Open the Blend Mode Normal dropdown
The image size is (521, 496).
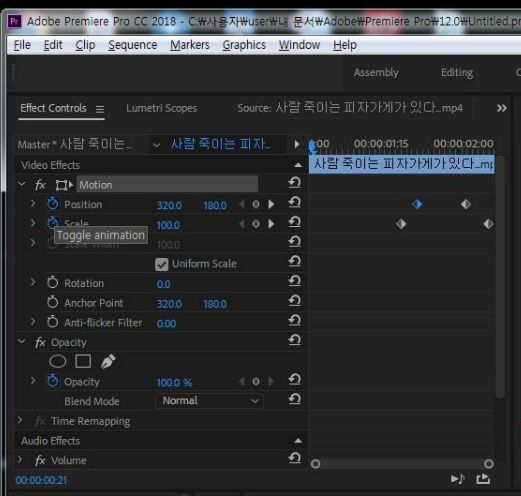[209, 401]
